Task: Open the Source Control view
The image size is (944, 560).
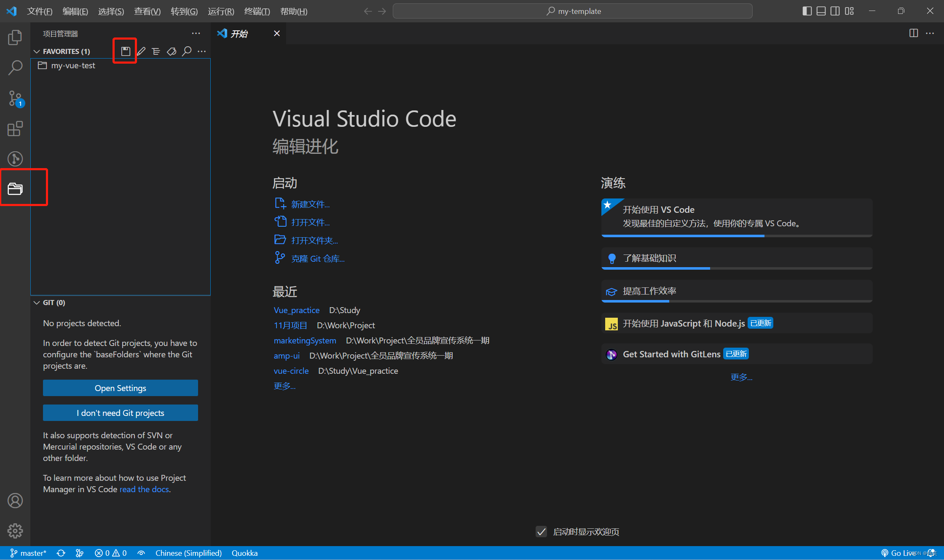Action: point(15,99)
